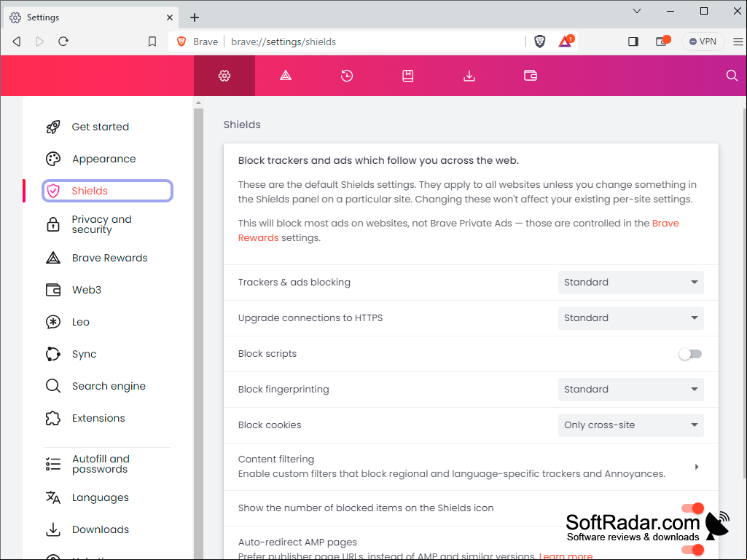Screen dimensions: 747x560
Task: Open the Brave Wallet icon beside VPN
Action: [662, 42]
